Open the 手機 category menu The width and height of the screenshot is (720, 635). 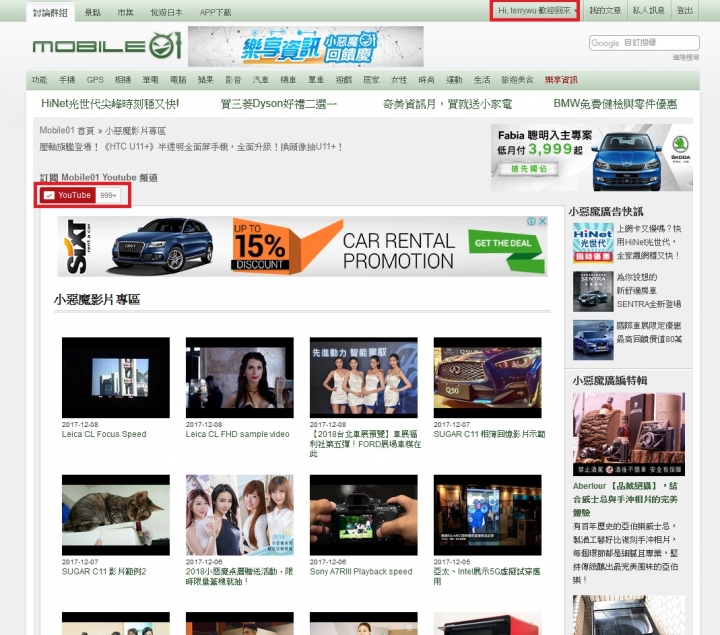67,80
